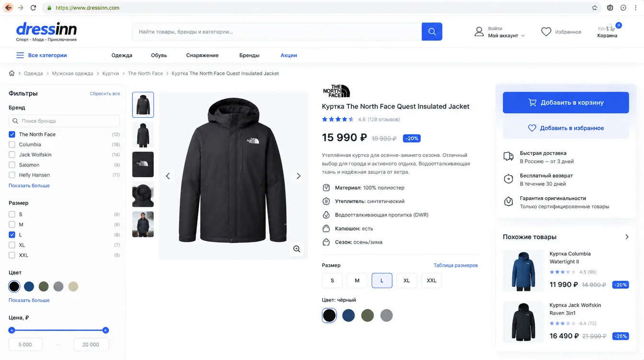Show more colors under Цвет
This screenshot has width=644, height=360.
tap(29, 300)
